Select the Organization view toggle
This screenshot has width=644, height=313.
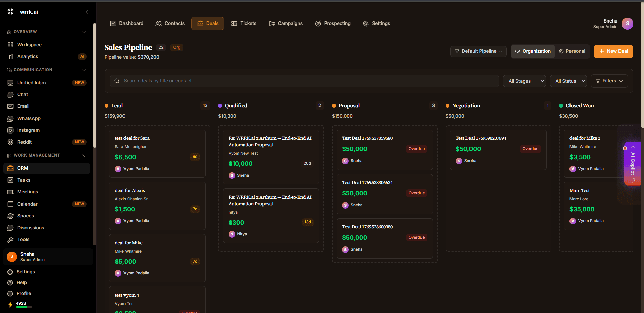533,51
